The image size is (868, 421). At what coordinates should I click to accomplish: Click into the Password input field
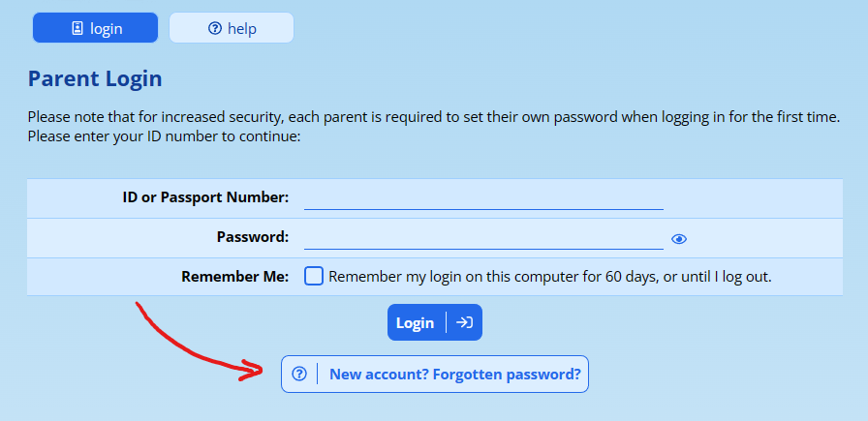tap(482, 237)
